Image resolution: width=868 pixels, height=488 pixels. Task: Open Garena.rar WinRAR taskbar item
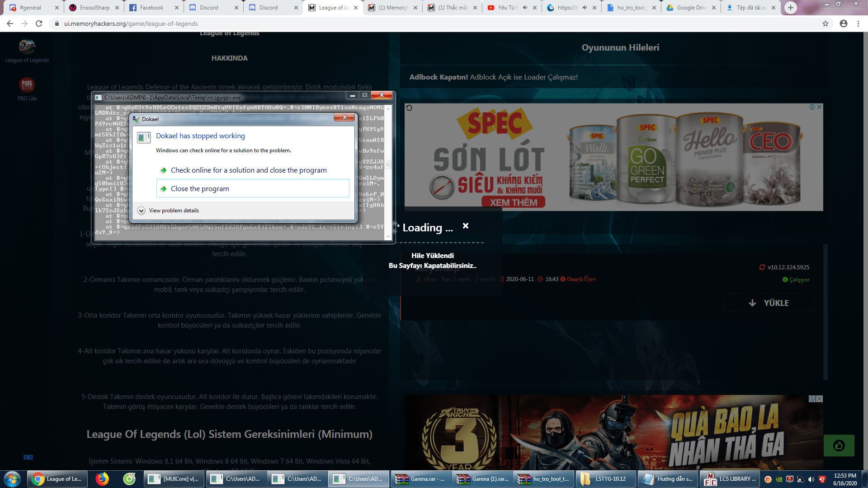[421, 479]
